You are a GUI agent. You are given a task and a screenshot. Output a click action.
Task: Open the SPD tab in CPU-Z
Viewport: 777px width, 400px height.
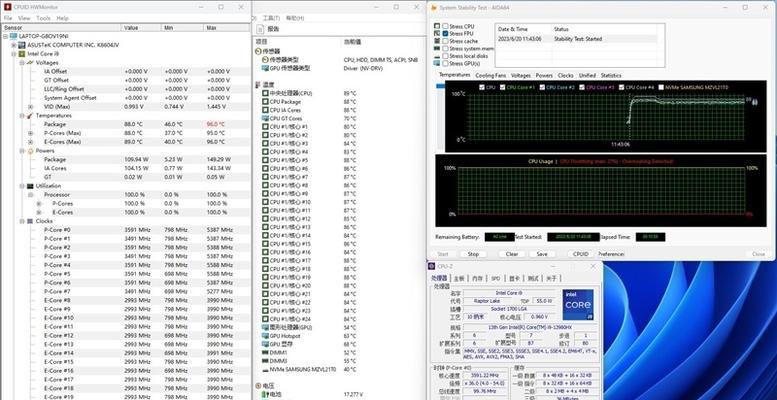pyautogui.click(x=495, y=279)
